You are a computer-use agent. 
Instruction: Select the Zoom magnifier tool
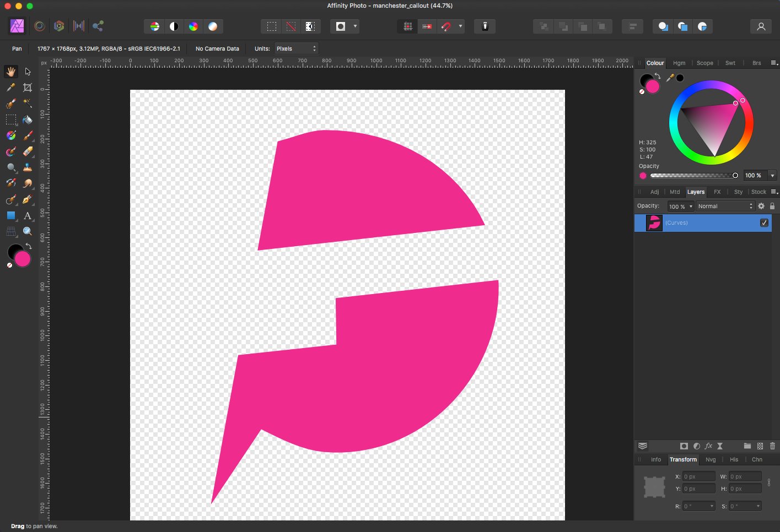28,231
